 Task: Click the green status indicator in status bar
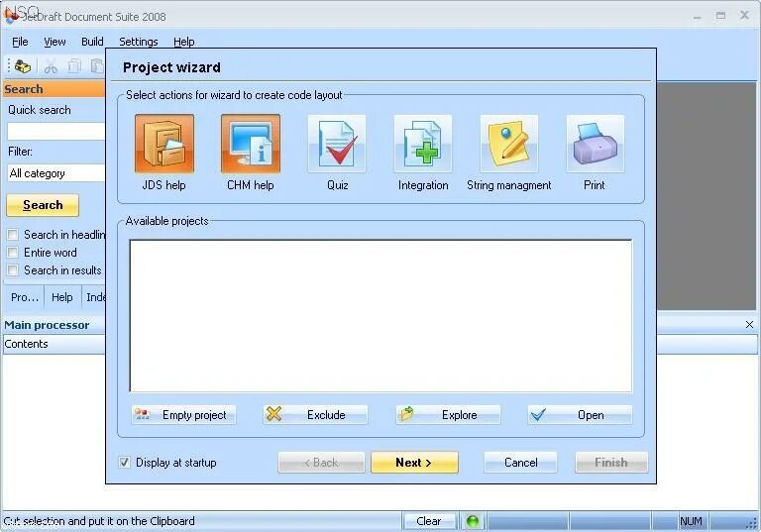(x=473, y=521)
